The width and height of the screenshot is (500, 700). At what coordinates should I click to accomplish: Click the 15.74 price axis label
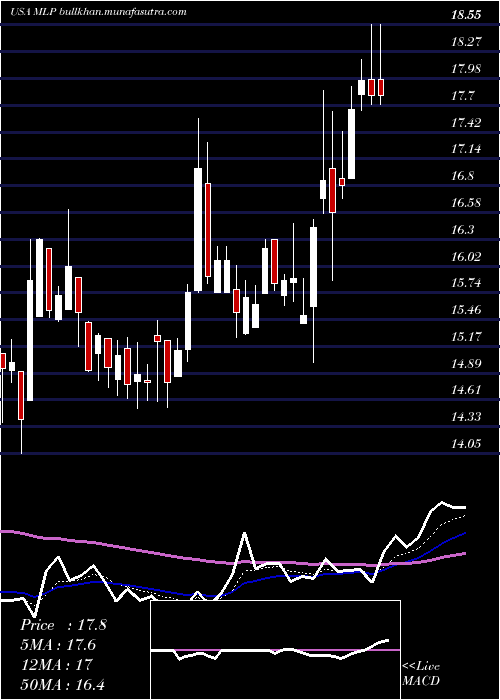coord(466,283)
